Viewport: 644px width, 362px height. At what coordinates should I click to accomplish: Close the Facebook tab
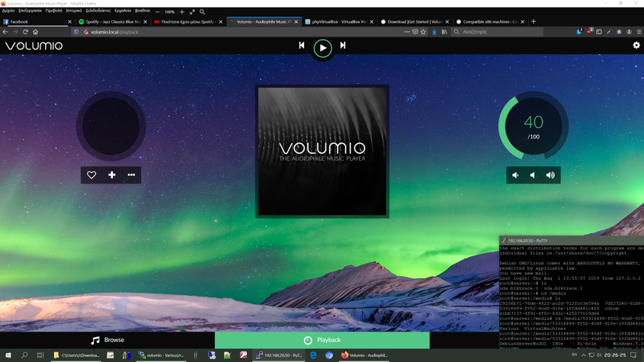69,22
